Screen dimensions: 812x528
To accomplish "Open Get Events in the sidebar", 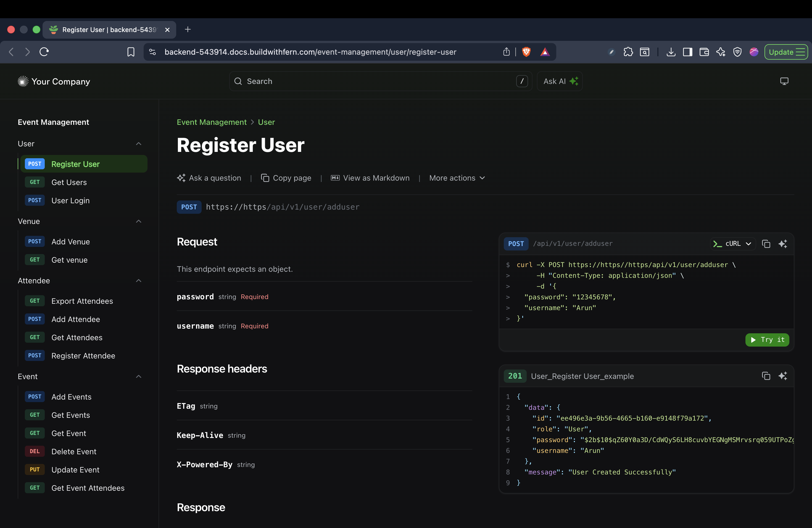I will pos(84,415).
